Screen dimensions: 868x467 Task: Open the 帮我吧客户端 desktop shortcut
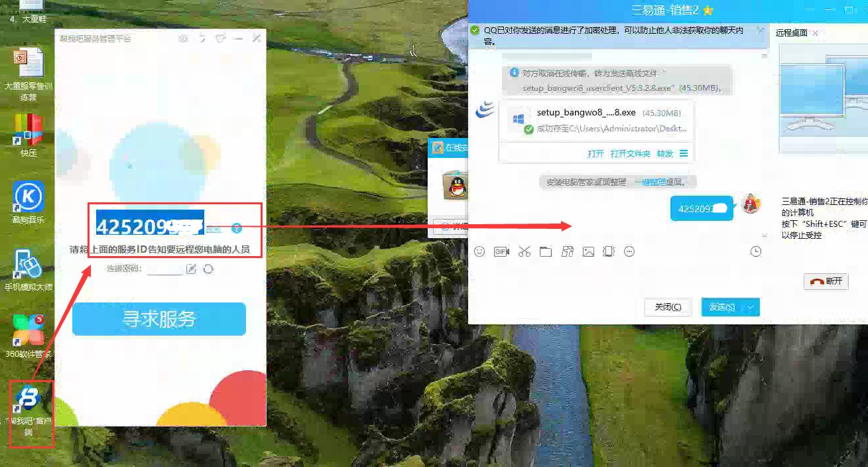(x=29, y=413)
